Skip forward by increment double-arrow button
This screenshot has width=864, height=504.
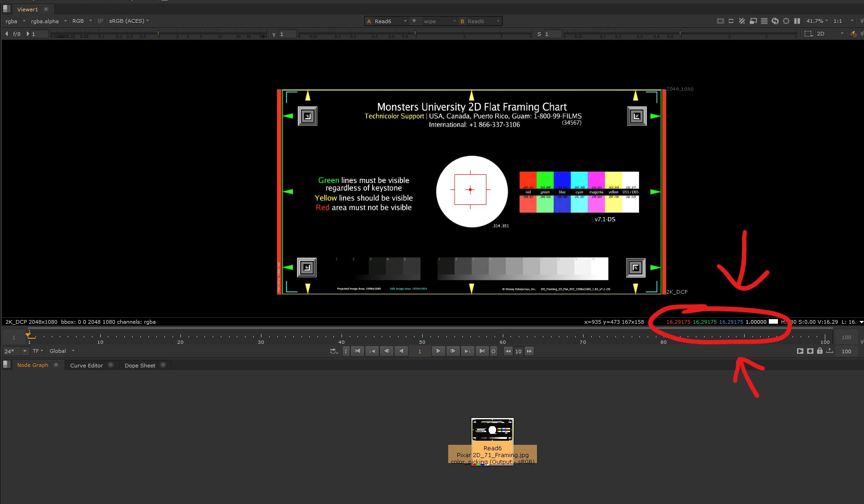pos(529,351)
